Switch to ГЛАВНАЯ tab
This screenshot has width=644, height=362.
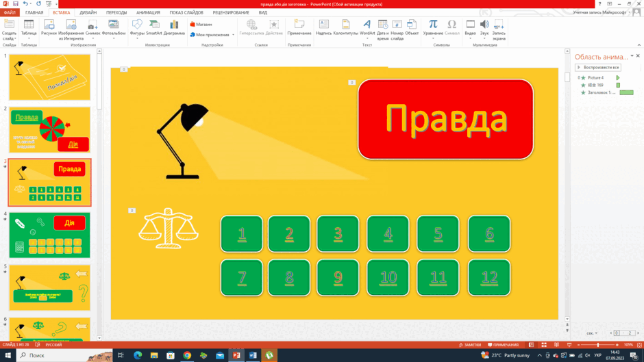[34, 13]
